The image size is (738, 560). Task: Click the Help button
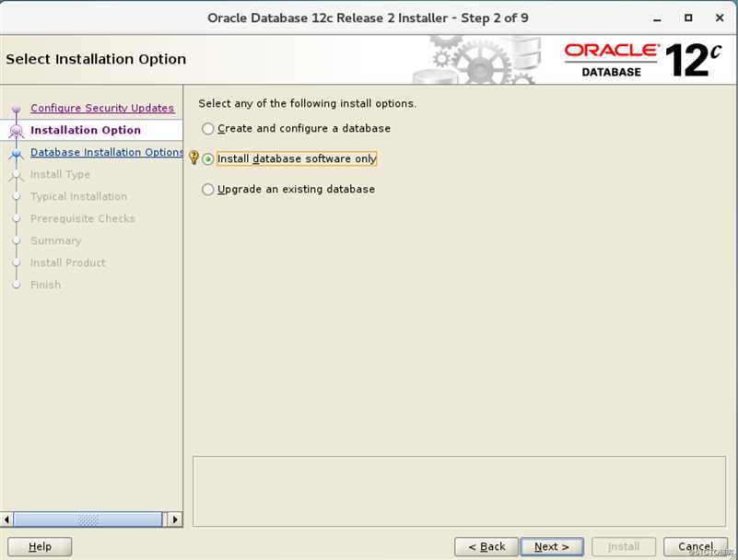coord(40,546)
